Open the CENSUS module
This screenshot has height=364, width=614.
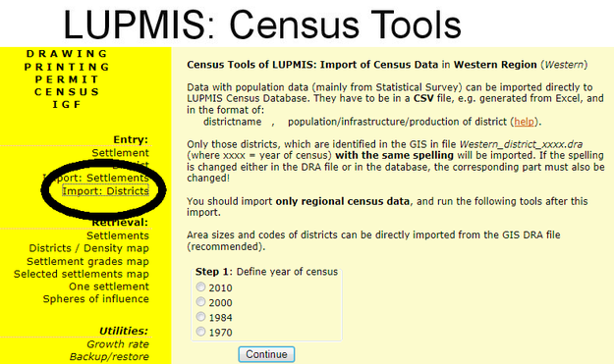[67, 92]
